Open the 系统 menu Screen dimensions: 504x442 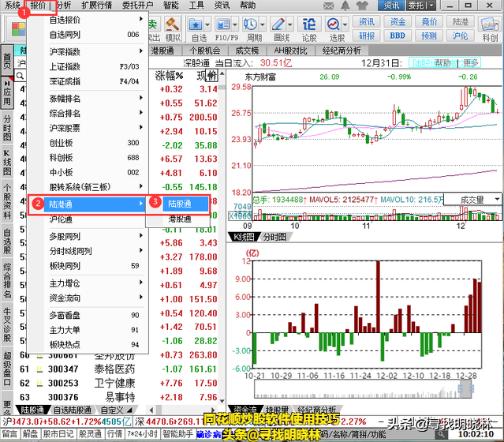[x=12, y=6]
